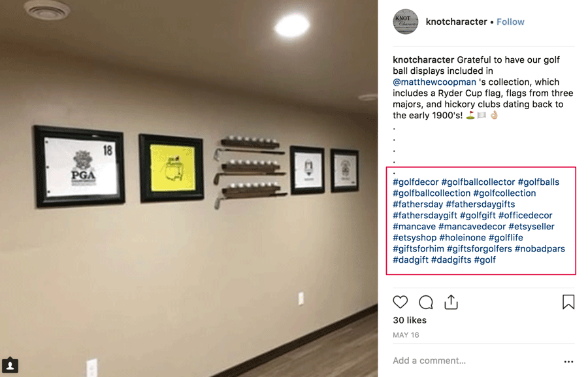588x377 pixels.
Task: Open the MAY 16 post timestamp
Action: [x=406, y=335]
